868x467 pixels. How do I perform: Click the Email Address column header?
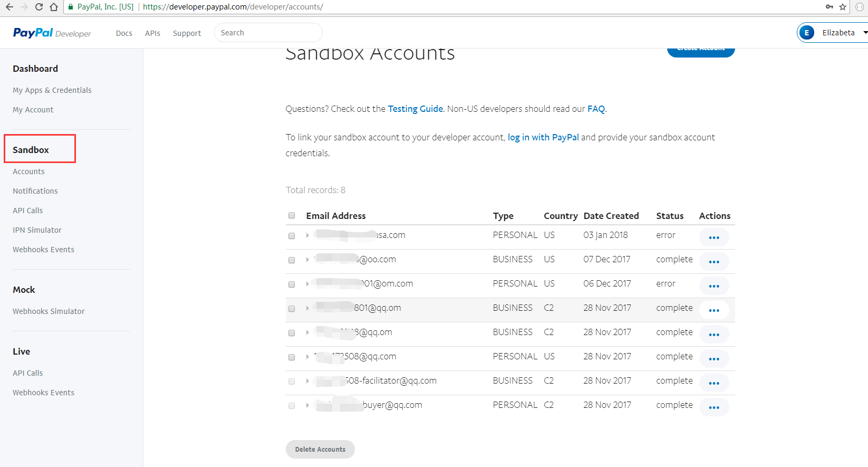pos(336,216)
